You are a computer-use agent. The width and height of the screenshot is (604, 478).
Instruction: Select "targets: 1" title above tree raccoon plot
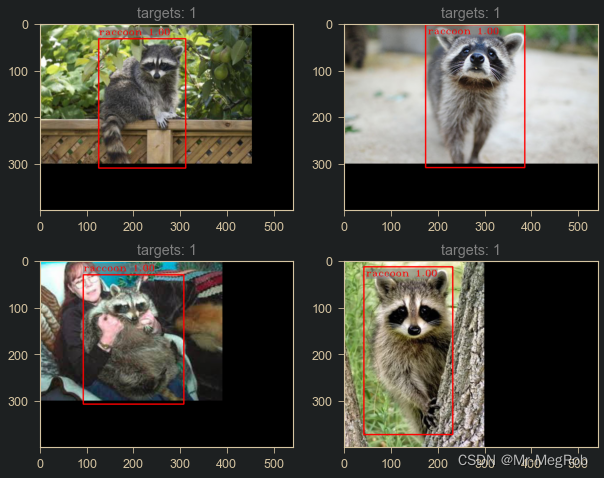coord(470,250)
